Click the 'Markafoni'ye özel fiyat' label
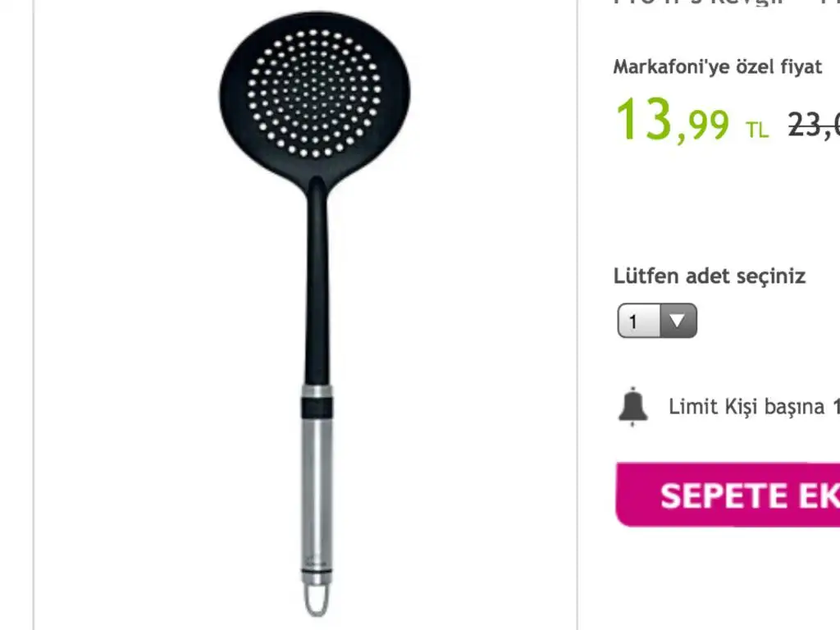Image resolution: width=840 pixels, height=630 pixels. 717,67
